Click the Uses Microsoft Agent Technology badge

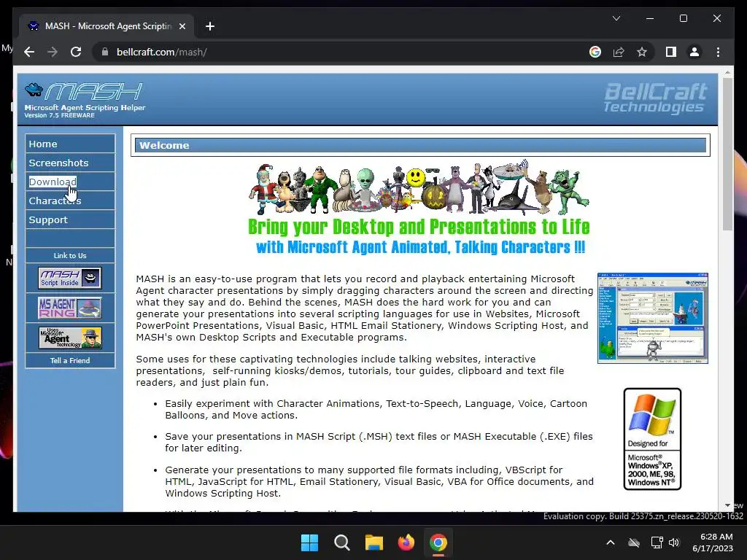click(70, 338)
